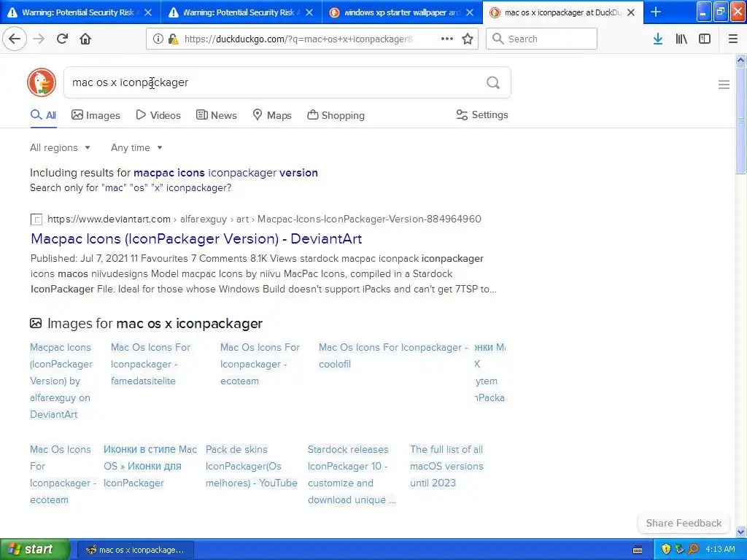Open a new tab with plus button

[656, 12]
